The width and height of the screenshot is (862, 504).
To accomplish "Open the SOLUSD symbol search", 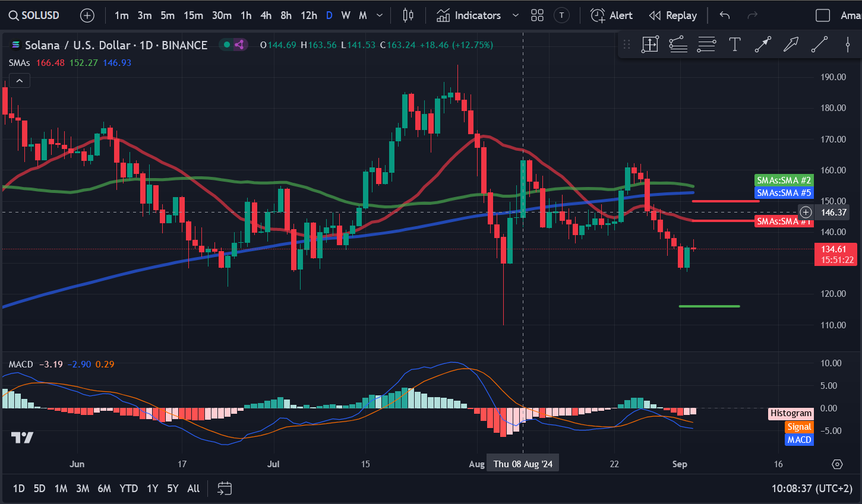I will click(x=34, y=15).
